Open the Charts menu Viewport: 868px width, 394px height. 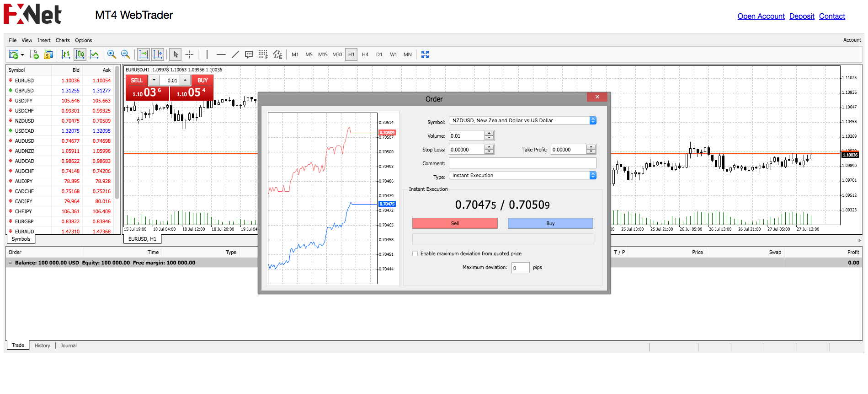pyautogui.click(x=63, y=40)
